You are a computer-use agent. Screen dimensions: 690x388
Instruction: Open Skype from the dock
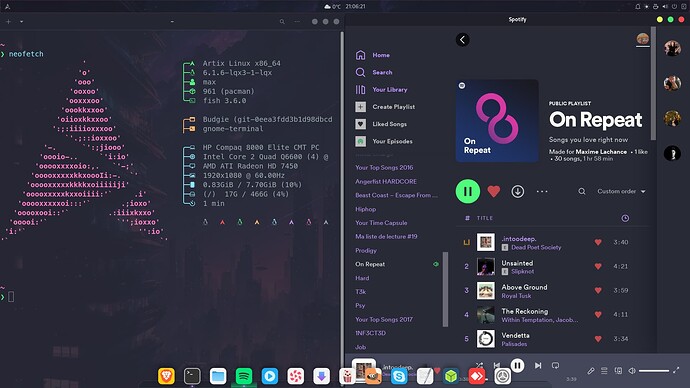pyautogui.click(x=399, y=376)
